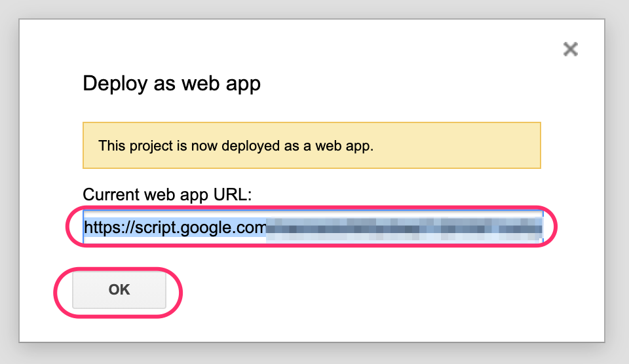
Task: Click the "Deploy as web app" heading
Action: [172, 84]
